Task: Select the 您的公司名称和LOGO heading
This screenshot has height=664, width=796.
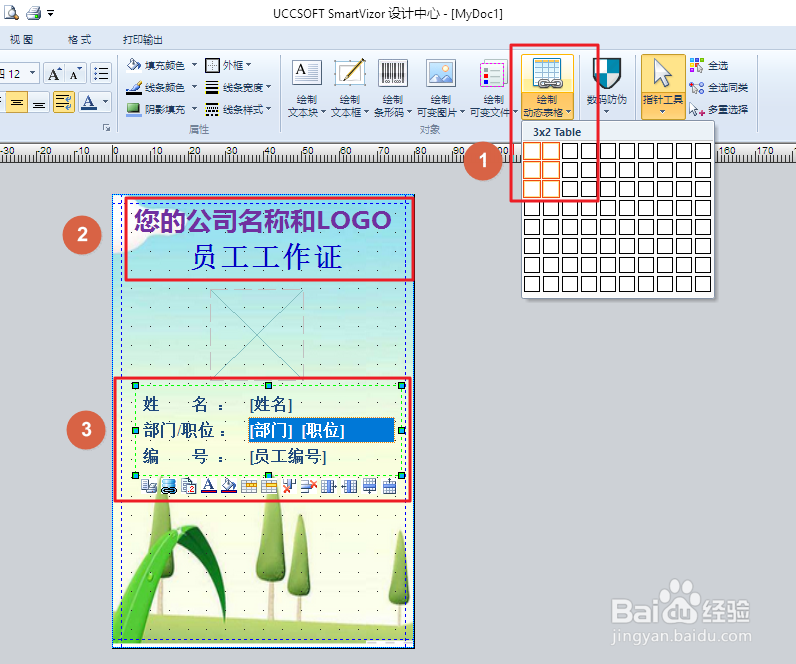Action: click(262, 220)
